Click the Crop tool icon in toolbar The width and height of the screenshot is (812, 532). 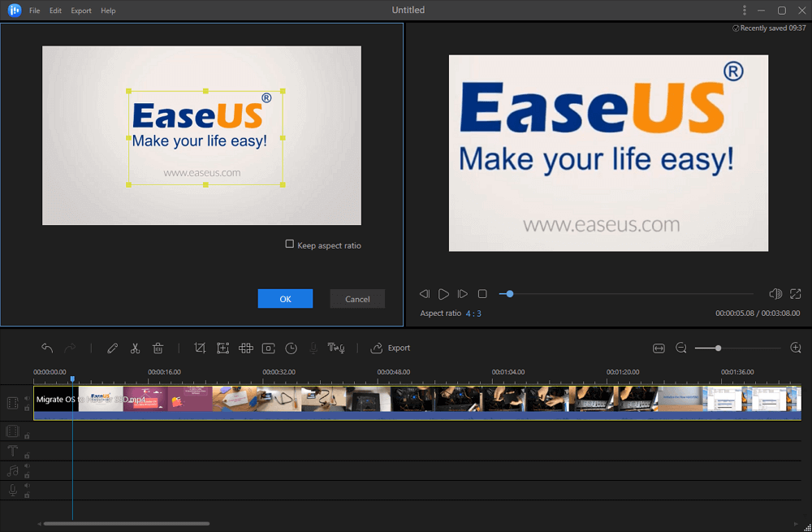[x=200, y=348]
